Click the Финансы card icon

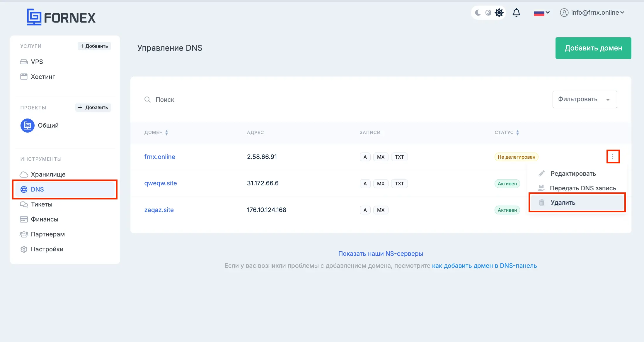click(x=24, y=219)
